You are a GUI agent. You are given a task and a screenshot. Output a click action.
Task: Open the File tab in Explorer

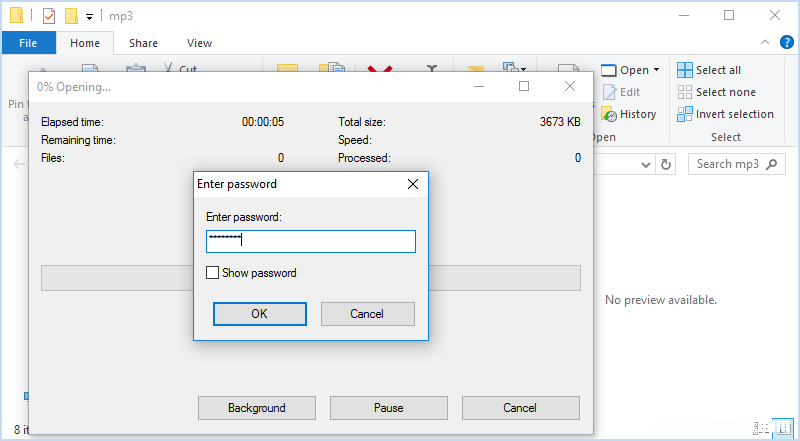[29, 43]
